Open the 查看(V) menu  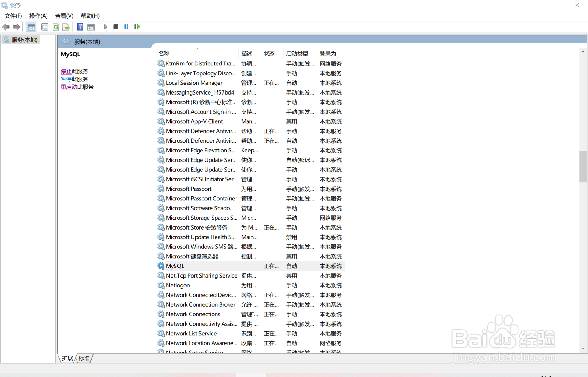click(x=64, y=16)
